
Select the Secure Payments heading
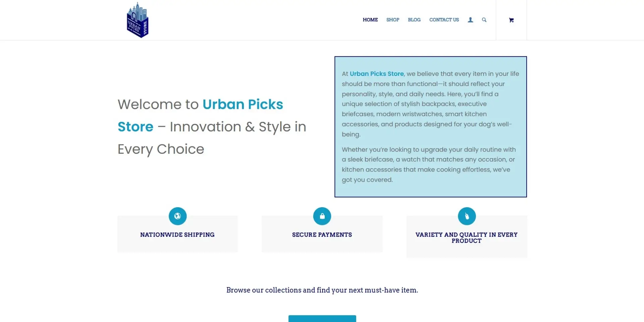pos(322,235)
